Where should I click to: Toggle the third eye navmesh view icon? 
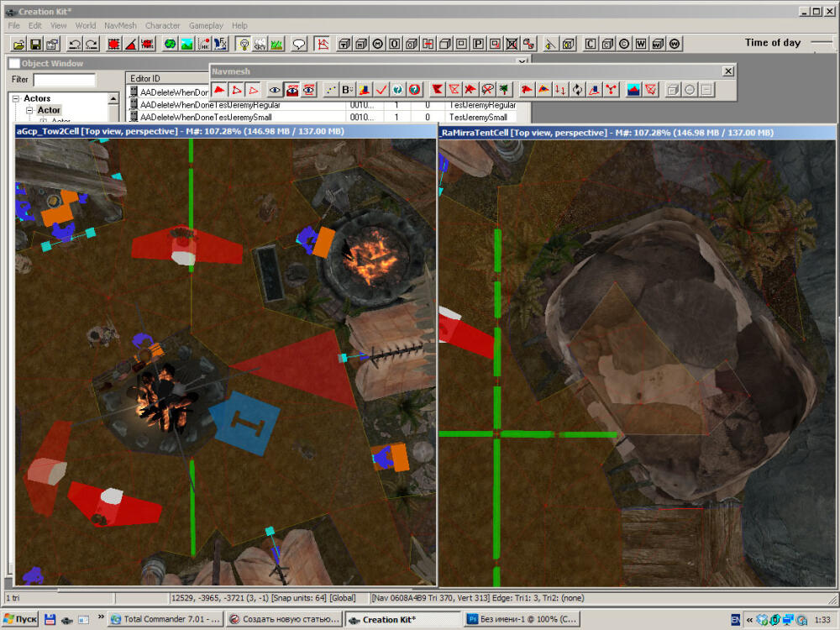(308, 90)
